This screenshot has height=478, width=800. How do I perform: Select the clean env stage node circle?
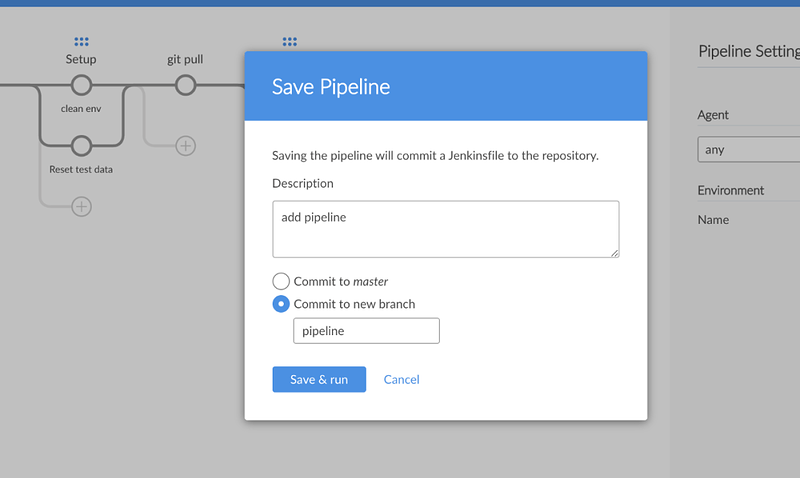[82, 85]
